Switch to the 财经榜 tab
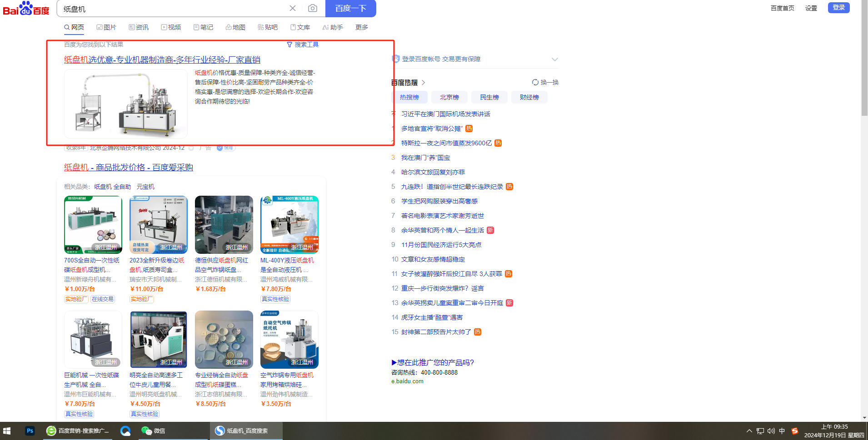The image size is (868, 440). (x=529, y=97)
